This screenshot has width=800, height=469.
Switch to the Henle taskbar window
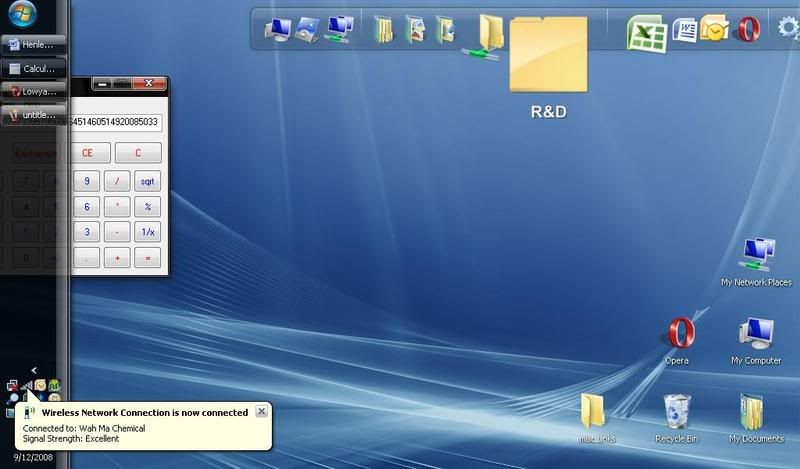pos(34,45)
